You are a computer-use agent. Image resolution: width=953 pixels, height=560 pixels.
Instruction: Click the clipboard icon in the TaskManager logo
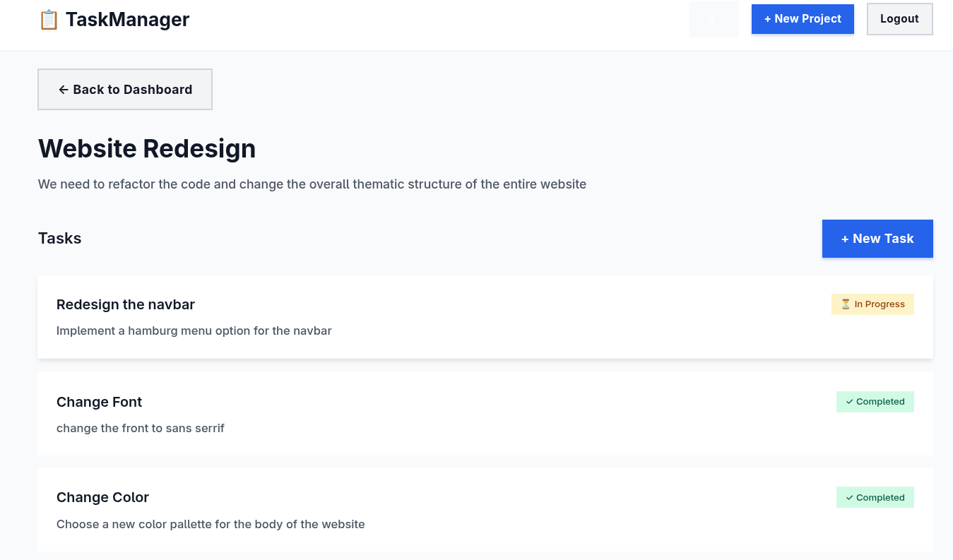click(x=48, y=19)
